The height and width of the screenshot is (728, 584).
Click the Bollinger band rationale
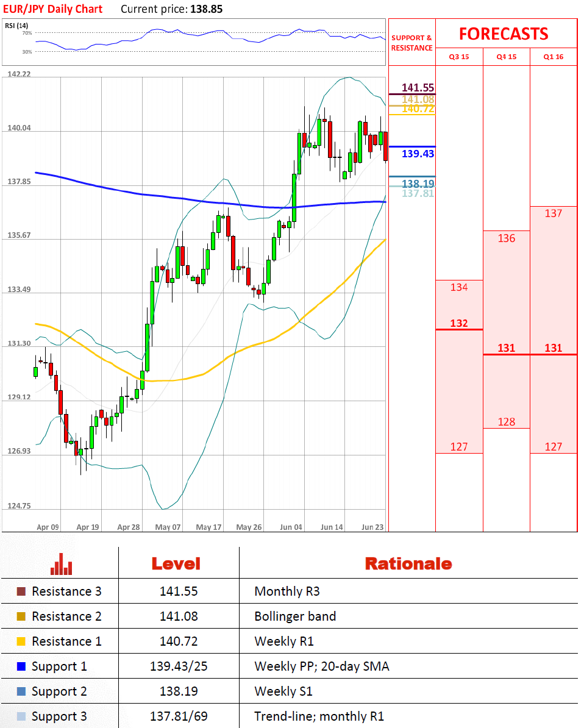coord(295,616)
